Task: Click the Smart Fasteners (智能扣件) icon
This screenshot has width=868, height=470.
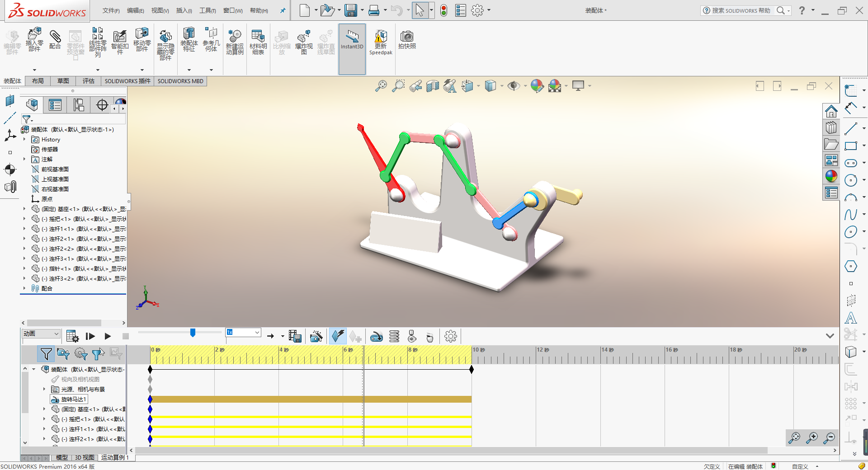Action: point(120,42)
